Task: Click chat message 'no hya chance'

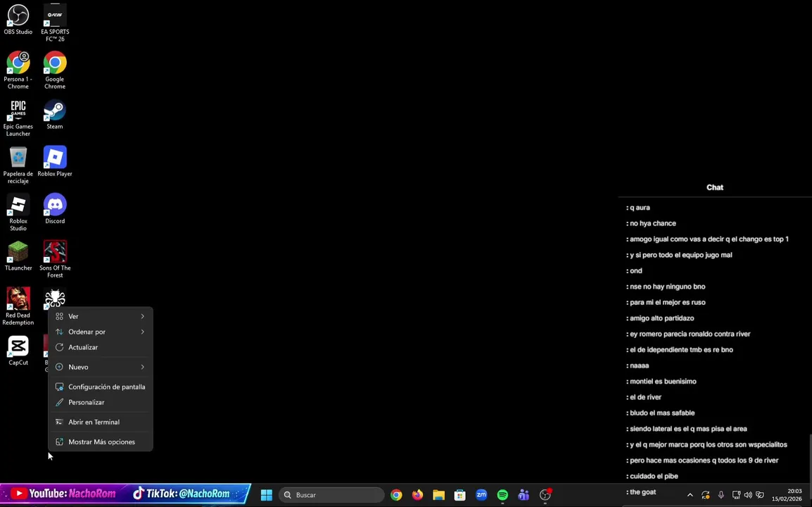Action: (652, 223)
